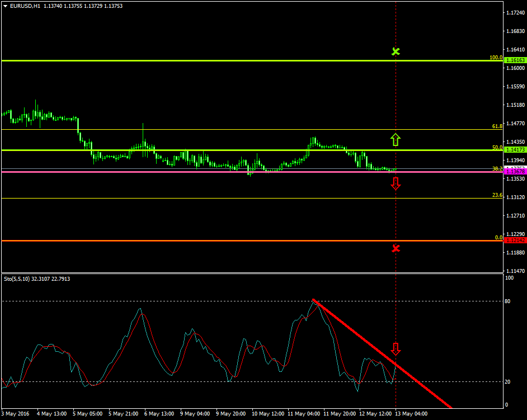This screenshot has width=527, height=420.
Task: Select the red X marker near the 0.0 level
Action: 396,248
